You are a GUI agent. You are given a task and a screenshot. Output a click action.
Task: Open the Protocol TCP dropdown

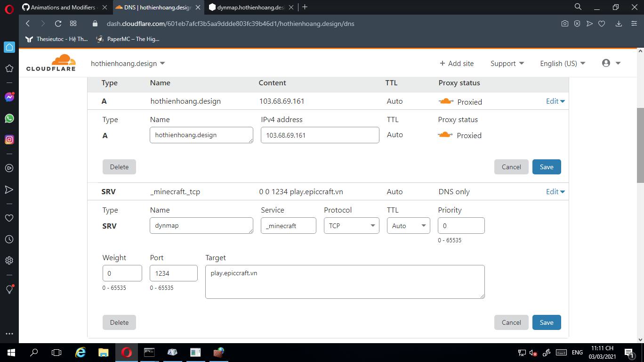tap(351, 226)
